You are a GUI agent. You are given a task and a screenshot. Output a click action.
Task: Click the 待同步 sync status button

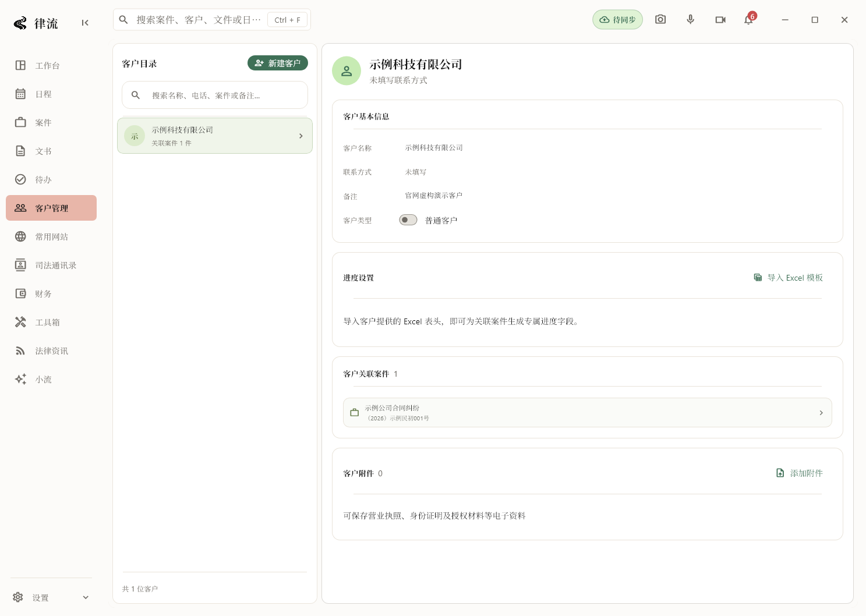617,19
